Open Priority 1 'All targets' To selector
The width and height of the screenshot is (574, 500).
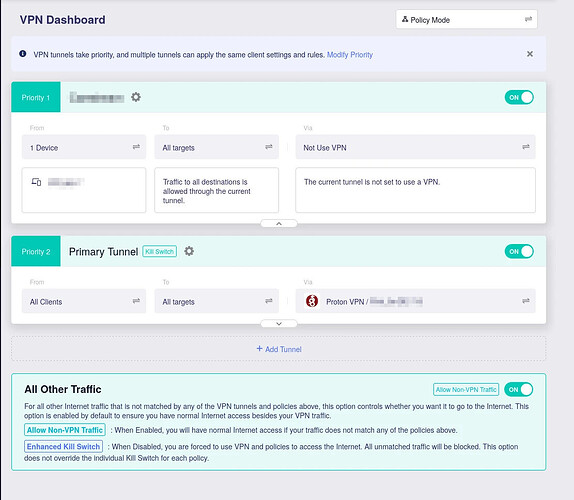[216, 147]
